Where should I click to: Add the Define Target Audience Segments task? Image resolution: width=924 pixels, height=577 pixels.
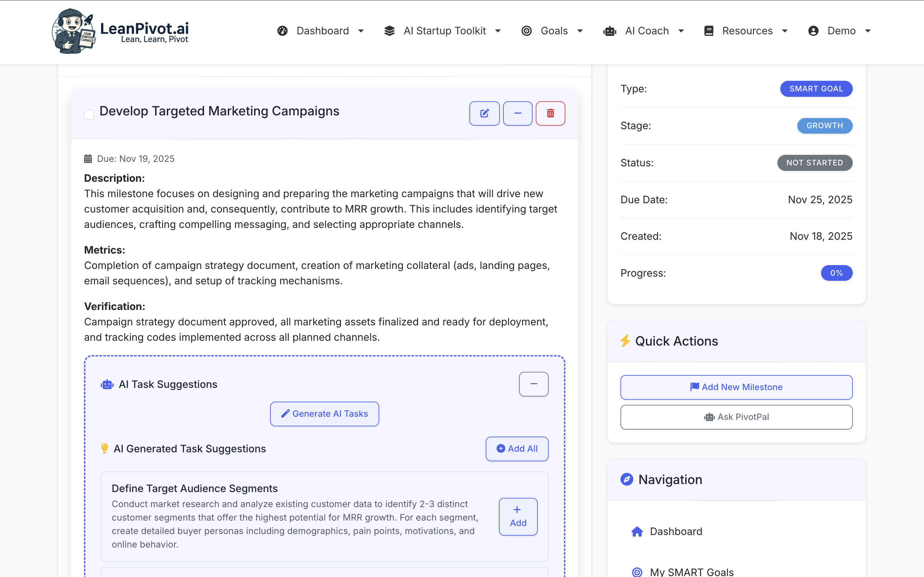(x=518, y=516)
